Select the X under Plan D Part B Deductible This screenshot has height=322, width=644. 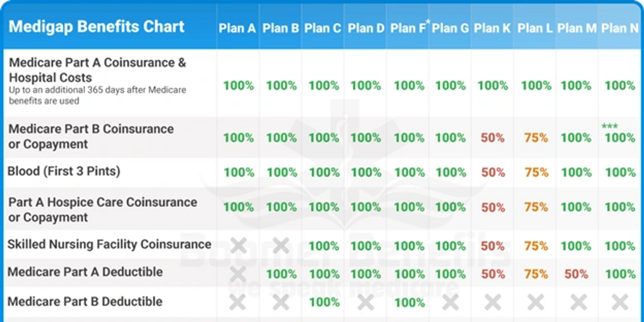click(x=366, y=302)
